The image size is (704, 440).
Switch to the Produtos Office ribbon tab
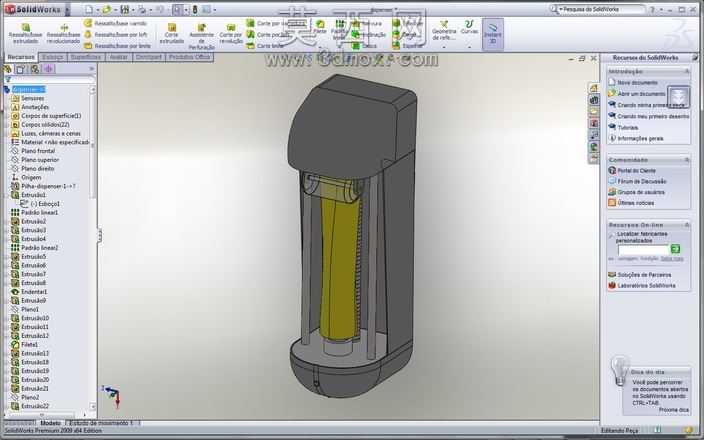tap(189, 57)
